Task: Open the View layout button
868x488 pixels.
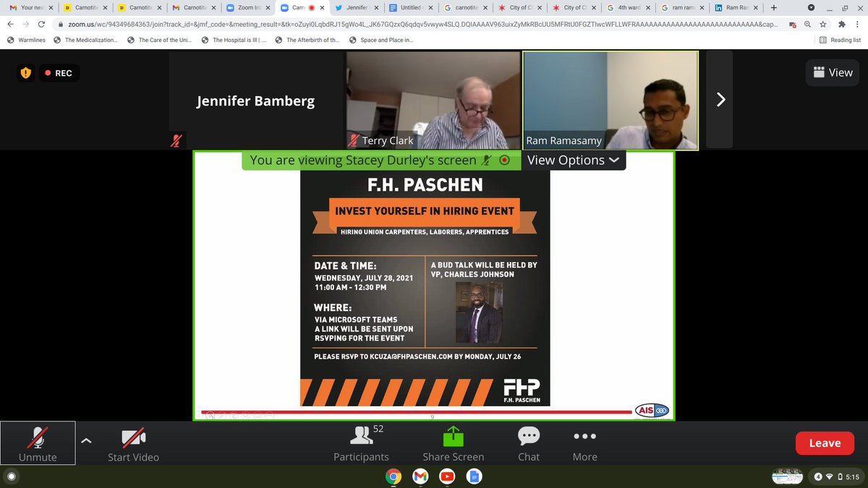Action: click(x=833, y=72)
